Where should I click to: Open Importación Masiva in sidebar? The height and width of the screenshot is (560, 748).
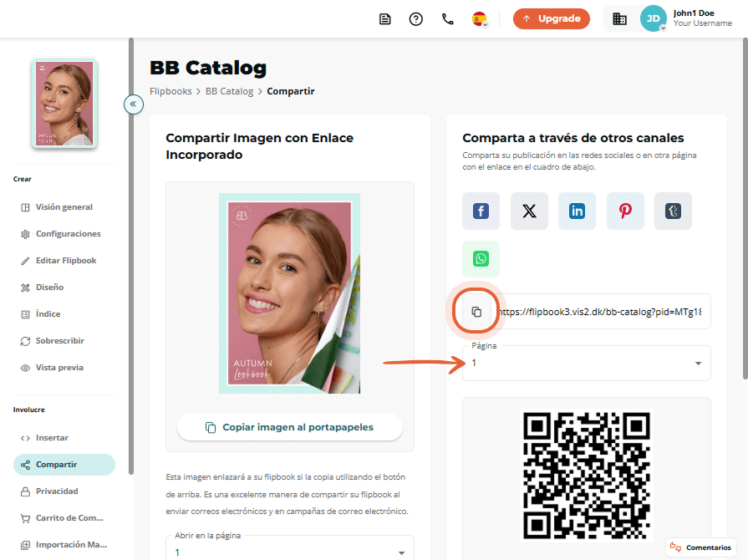(x=64, y=544)
